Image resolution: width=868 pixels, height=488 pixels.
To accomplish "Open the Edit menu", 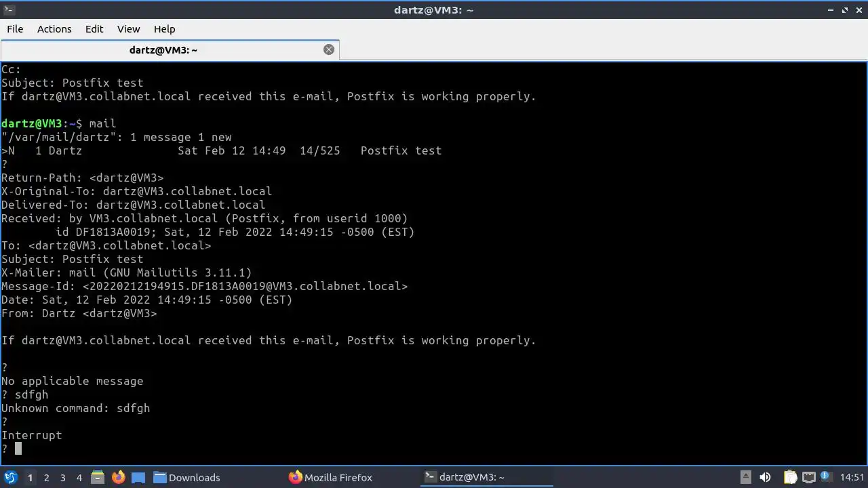I will pos(94,29).
